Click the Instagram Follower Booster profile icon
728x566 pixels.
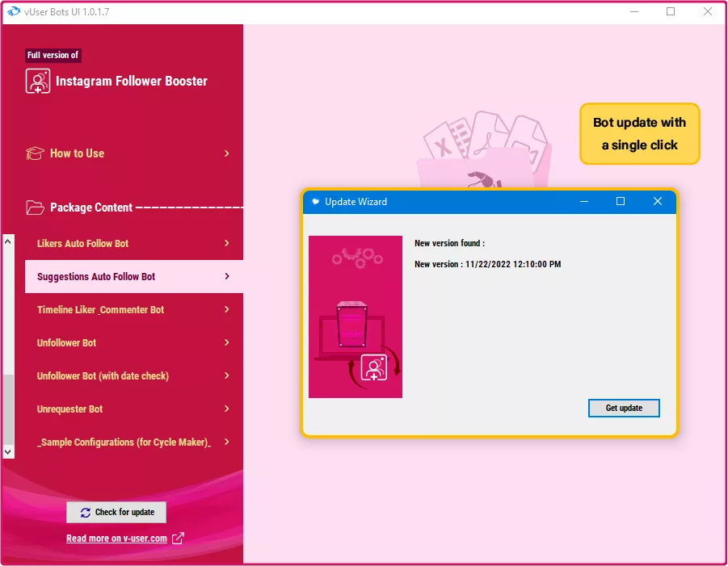[38, 82]
